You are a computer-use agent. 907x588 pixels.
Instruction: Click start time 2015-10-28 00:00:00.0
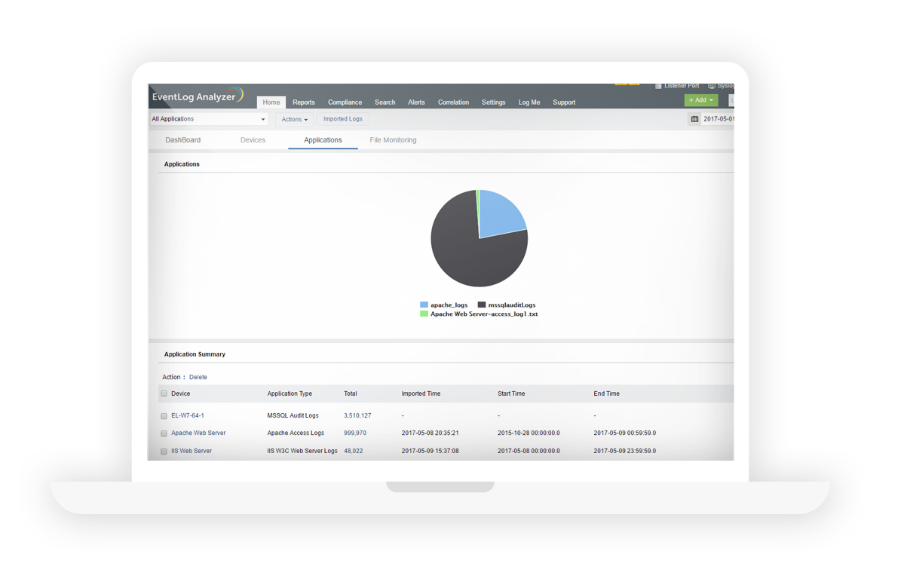(529, 433)
